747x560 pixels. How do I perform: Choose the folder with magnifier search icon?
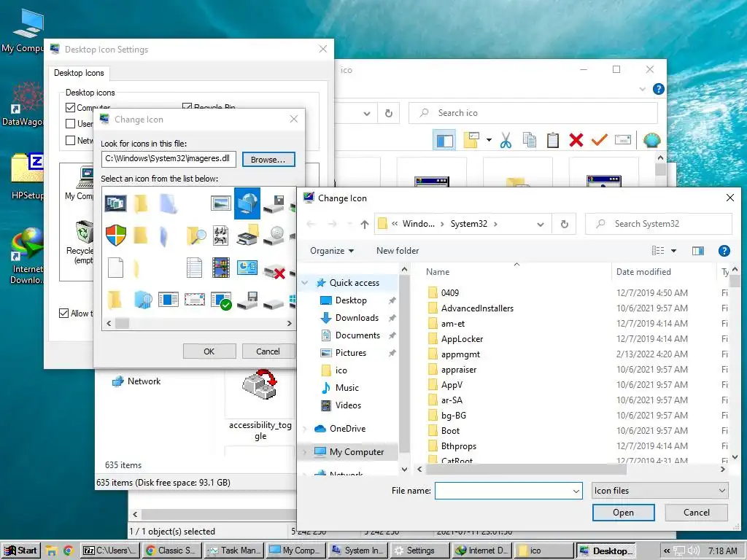pyautogui.click(x=196, y=236)
